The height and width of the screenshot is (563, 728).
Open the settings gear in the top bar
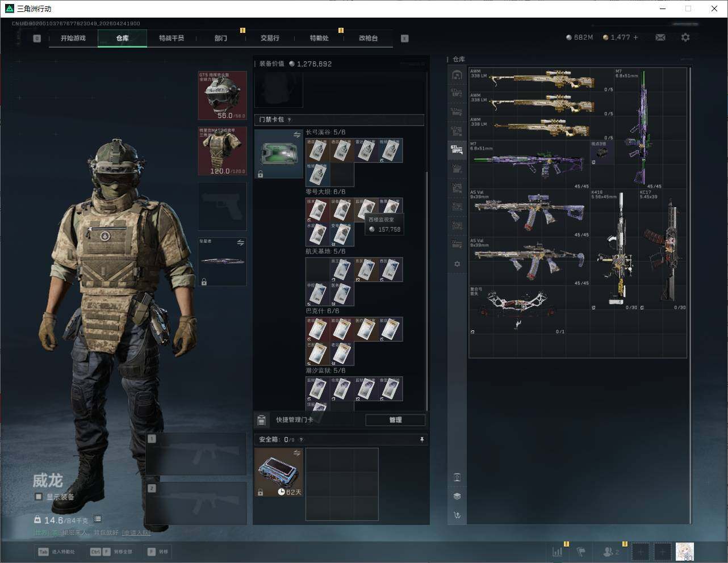(x=685, y=37)
